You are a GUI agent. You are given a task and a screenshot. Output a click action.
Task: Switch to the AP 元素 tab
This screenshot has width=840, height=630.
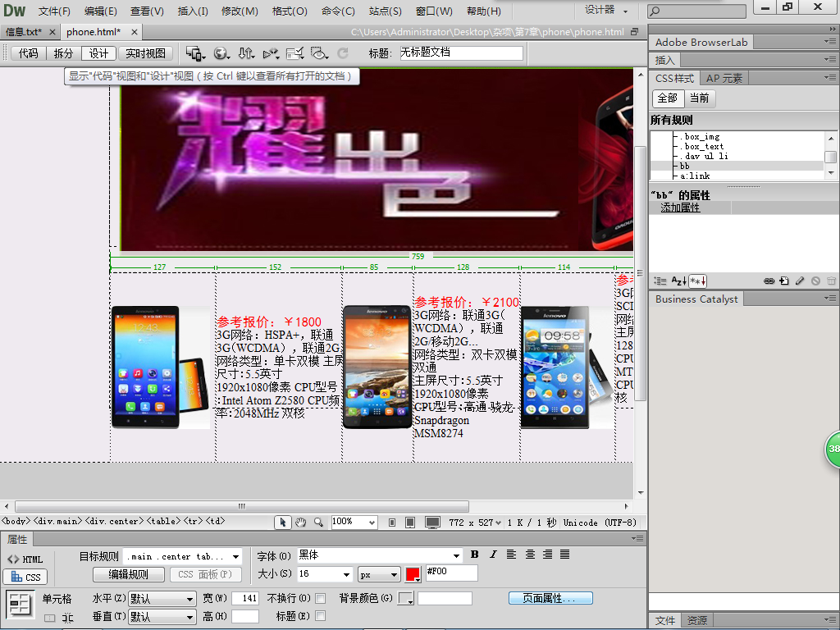[724, 79]
